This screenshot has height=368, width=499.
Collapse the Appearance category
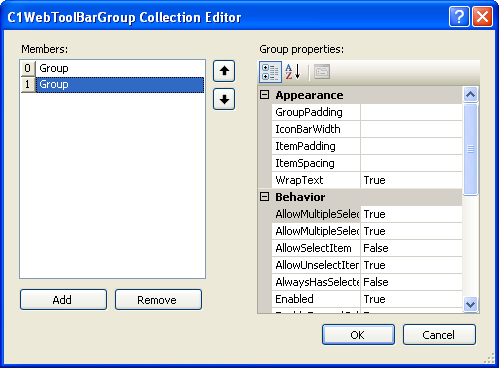[x=264, y=95]
